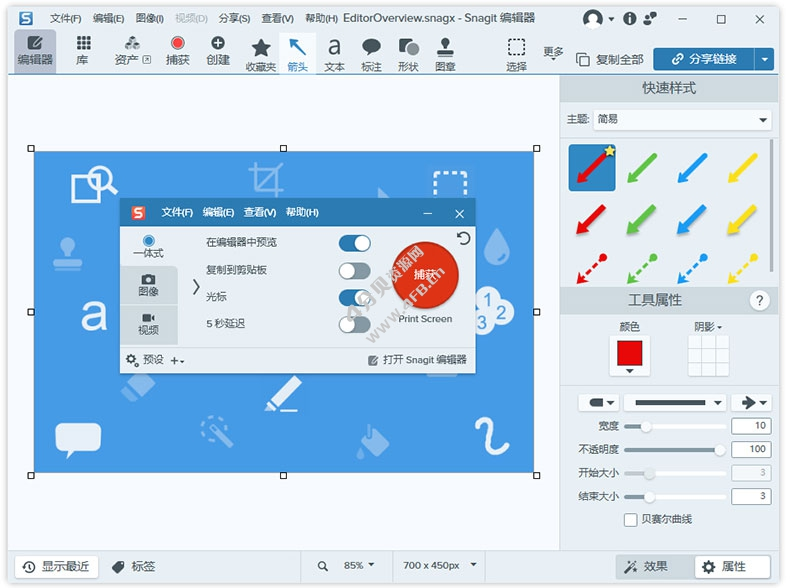790x588 pixels.
Task: Open the Library (库) view
Action: coord(82,50)
